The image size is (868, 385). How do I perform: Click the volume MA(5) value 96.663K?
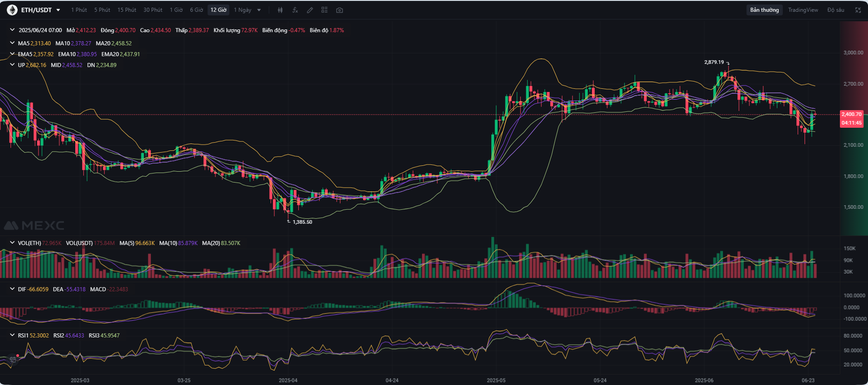[x=145, y=243]
